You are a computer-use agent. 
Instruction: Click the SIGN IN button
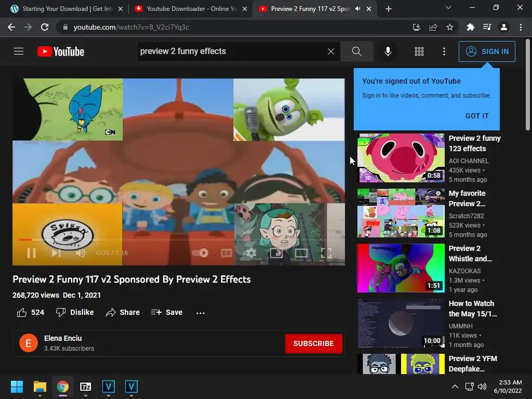[x=487, y=51]
